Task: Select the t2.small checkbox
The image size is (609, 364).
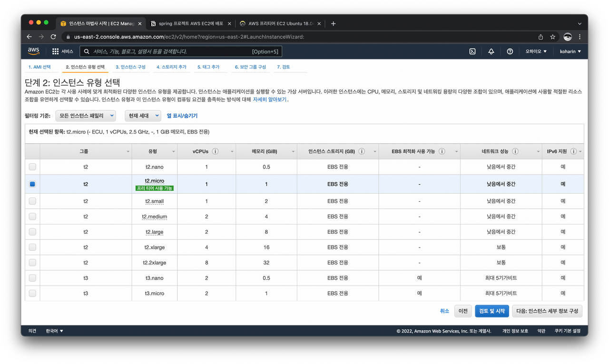Action: click(32, 201)
